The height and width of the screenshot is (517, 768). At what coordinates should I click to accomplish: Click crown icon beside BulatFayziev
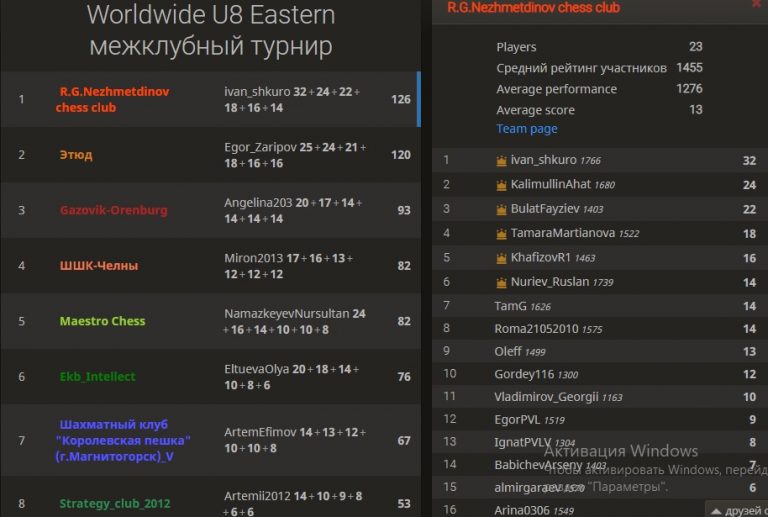click(502, 210)
